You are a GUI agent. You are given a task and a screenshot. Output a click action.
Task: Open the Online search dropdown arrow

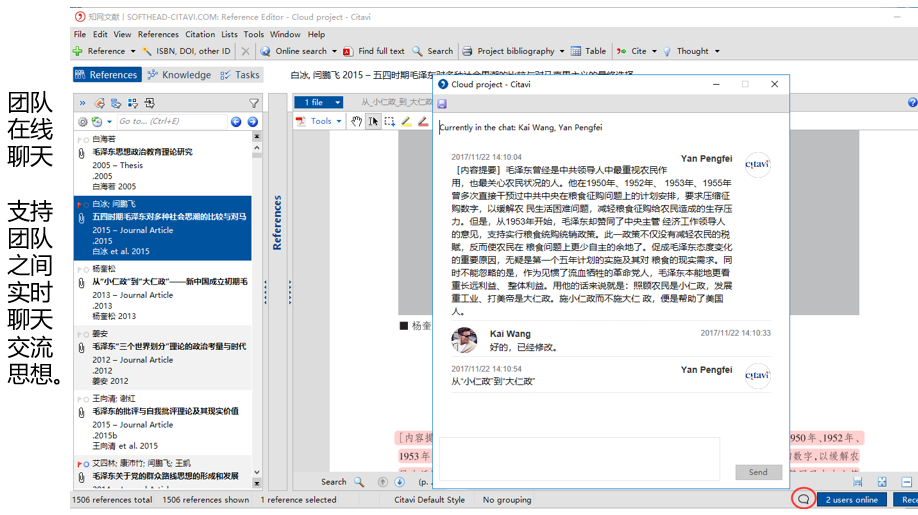334,52
